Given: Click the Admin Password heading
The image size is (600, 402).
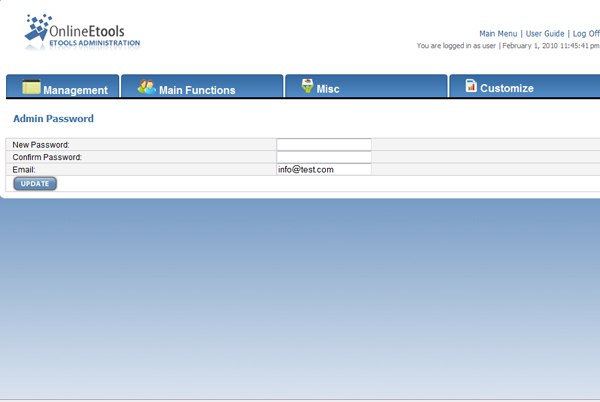Looking at the screenshot, I should point(53,119).
